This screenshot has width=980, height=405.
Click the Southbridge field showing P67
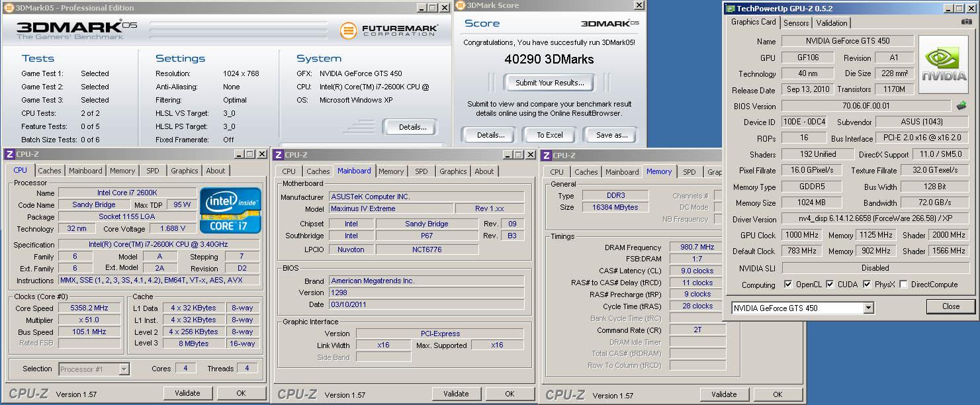pyautogui.click(x=427, y=236)
